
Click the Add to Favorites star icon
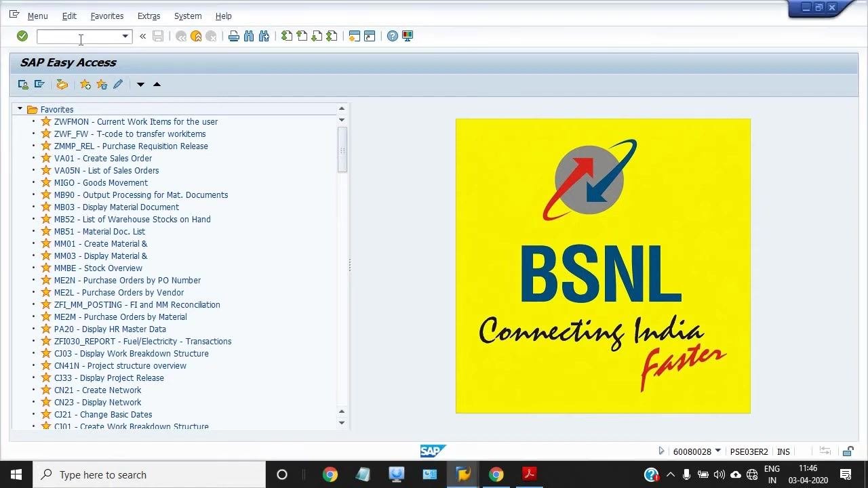point(85,84)
